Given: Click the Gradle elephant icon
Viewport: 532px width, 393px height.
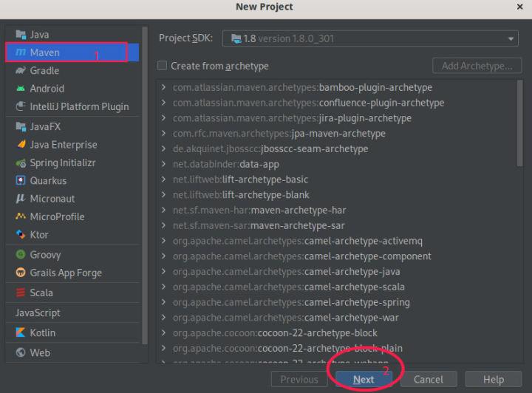Looking at the screenshot, I should click(x=21, y=71).
